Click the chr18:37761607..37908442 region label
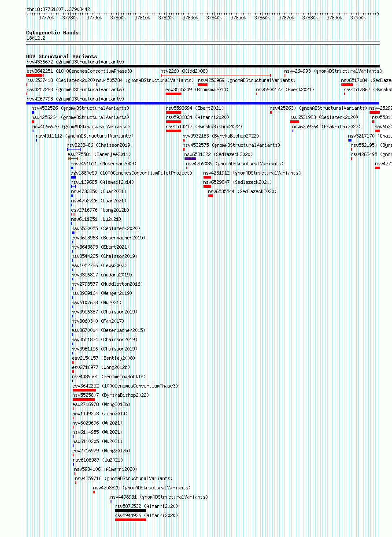 58,9
